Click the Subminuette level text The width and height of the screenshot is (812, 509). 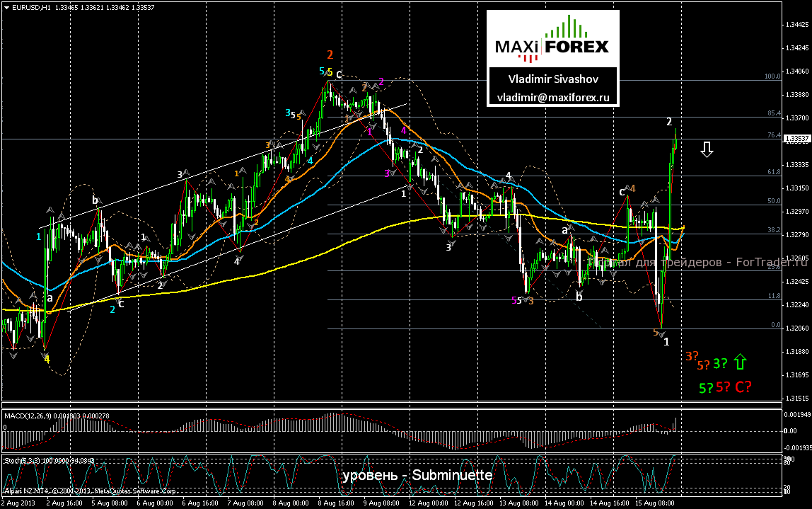pos(452,475)
